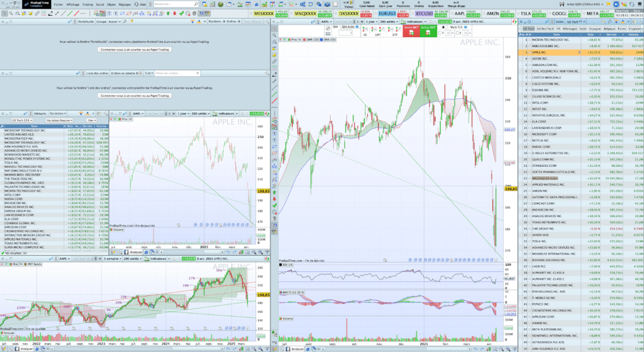Open the Fichier menu
Image resolution: width=644 pixels, height=352 pixels.
tap(58, 4)
